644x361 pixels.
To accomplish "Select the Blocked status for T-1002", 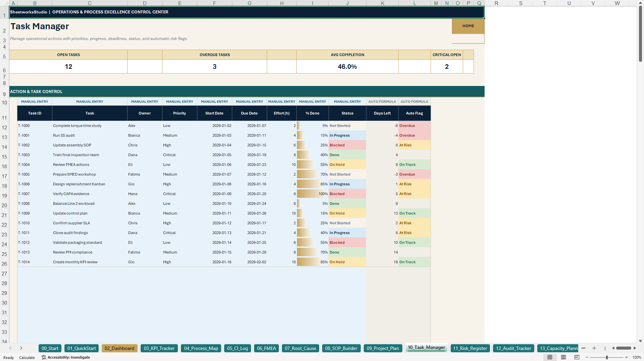I will (x=347, y=145).
